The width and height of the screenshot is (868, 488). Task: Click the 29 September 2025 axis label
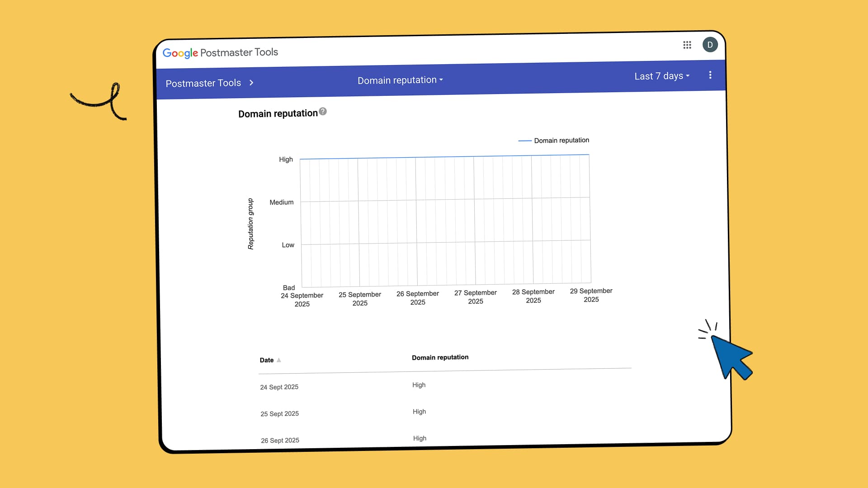coord(591,295)
